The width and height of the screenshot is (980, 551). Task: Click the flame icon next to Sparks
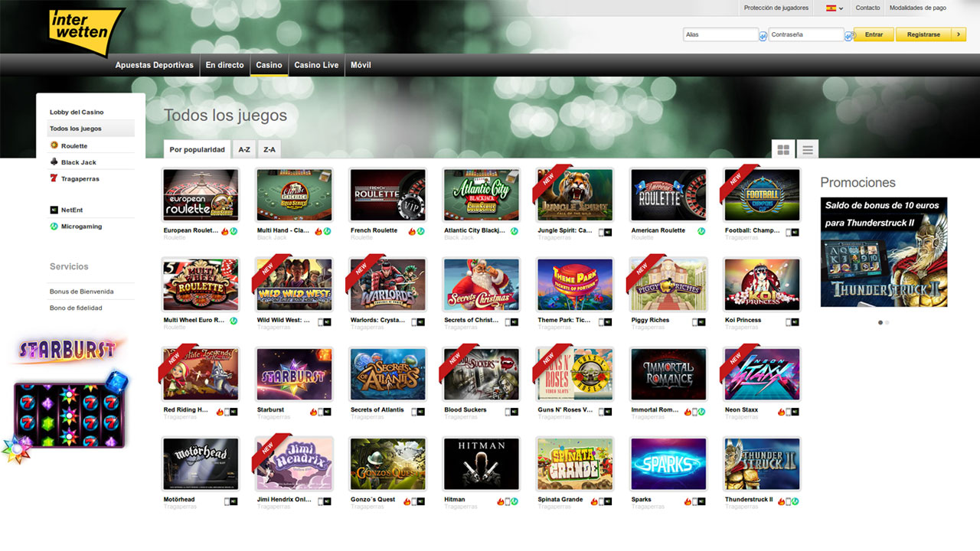click(x=688, y=501)
